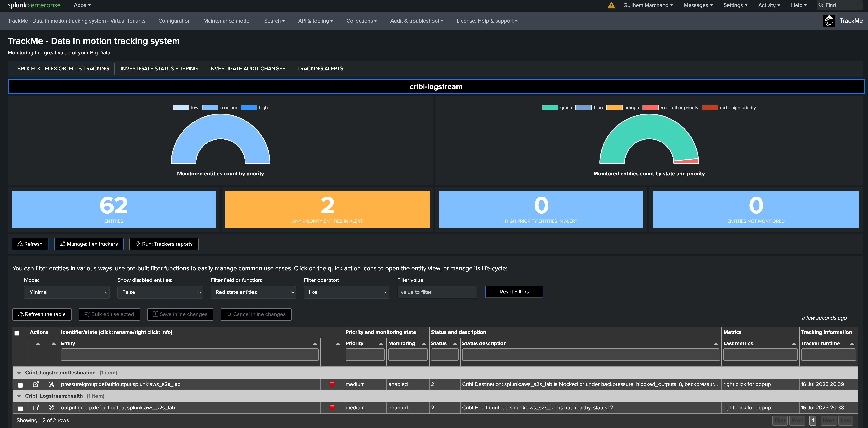The height and width of the screenshot is (428, 868).
Task: Click the yellow warning triangle icon
Action: click(611, 5)
